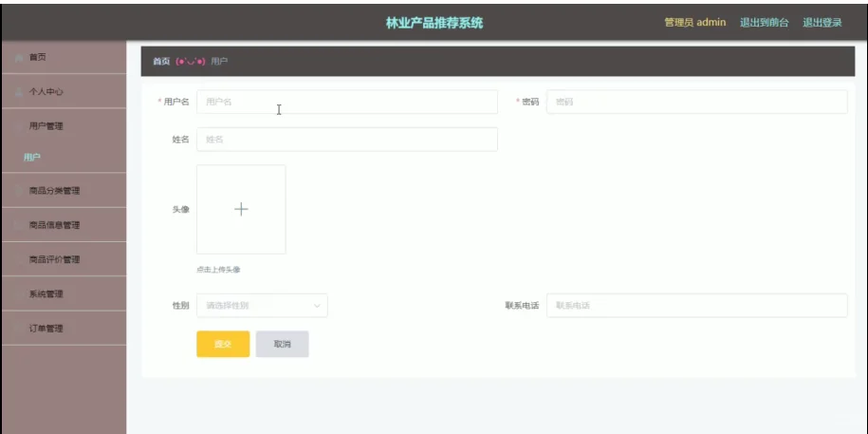This screenshot has width=868, height=434.
Task: Focus the 姓名 input field
Action: [x=347, y=140]
